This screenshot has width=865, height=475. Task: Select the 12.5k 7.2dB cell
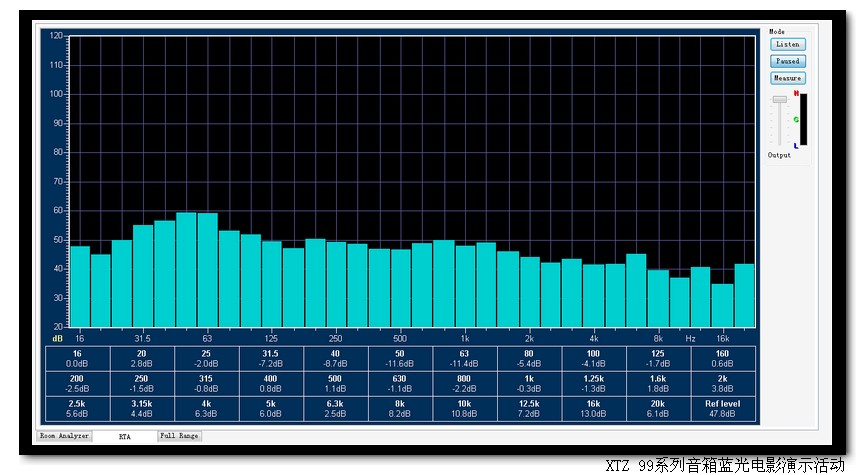pyautogui.click(x=530, y=409)
